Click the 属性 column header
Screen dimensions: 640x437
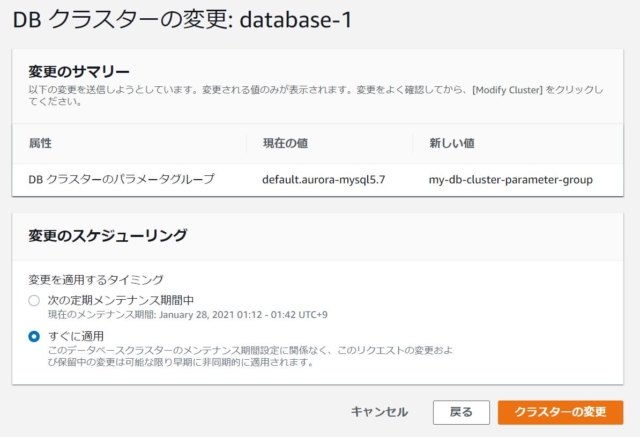40,143
